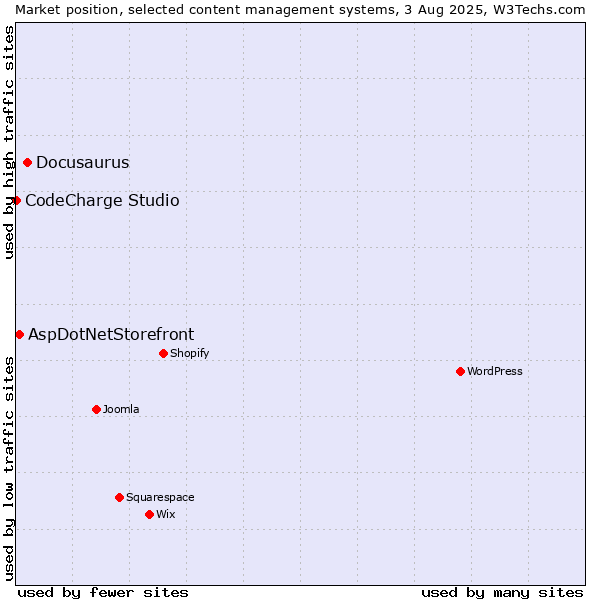Viewport: 600px width, 600px height.
Task: Click the Shopify data point
Action: 163,354
